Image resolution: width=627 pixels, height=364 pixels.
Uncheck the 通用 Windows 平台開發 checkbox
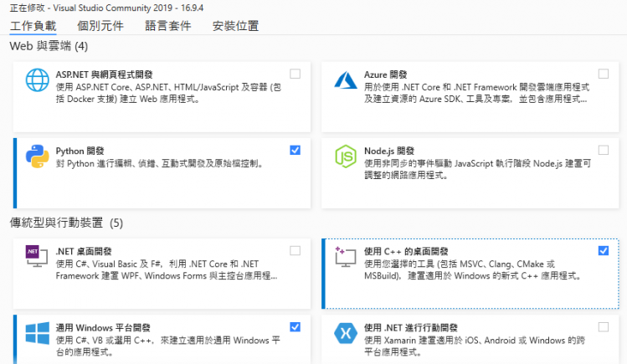click(295, 326)
